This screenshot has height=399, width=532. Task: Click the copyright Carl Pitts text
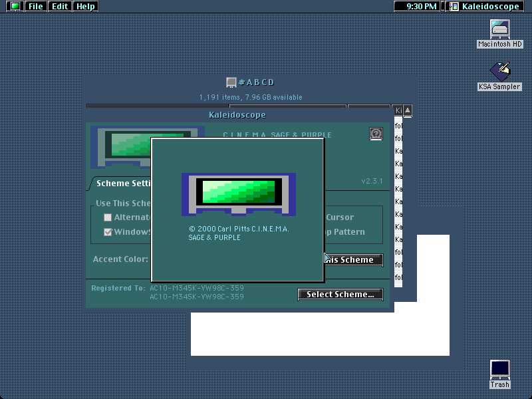coord(239,233)
